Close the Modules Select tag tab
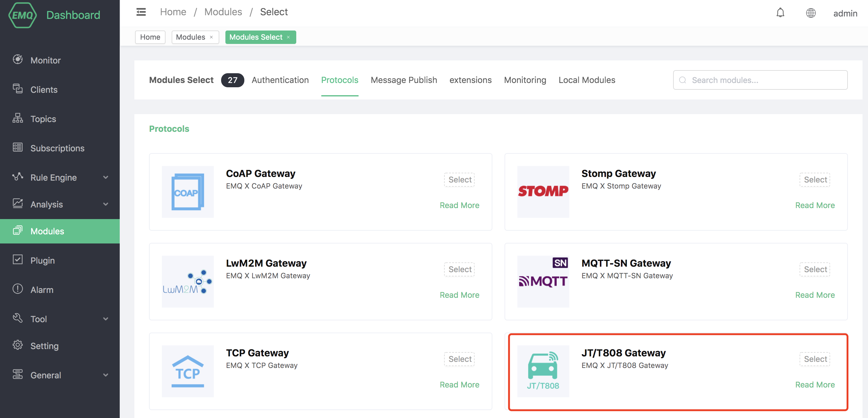The width and height of the screenshot is (868, 418). point(288,37)
